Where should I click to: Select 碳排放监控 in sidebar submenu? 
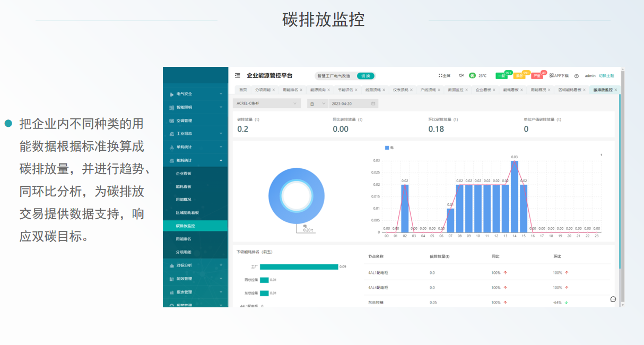195,226
